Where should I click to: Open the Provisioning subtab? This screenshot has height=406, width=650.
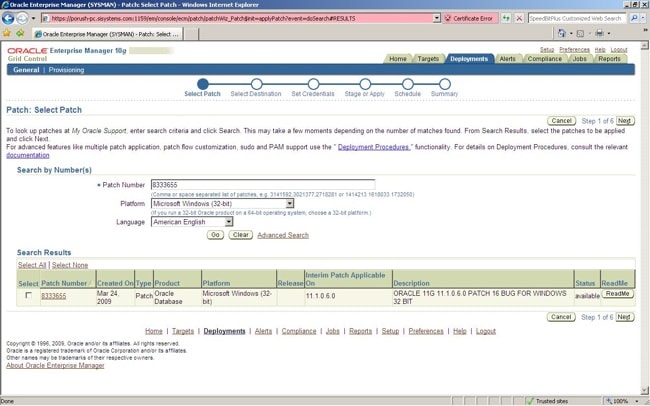(x=66, y=70)
